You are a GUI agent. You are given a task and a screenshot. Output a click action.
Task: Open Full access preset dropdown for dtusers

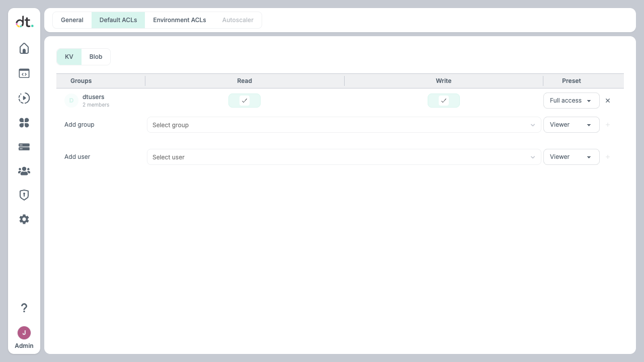(571, 101)
